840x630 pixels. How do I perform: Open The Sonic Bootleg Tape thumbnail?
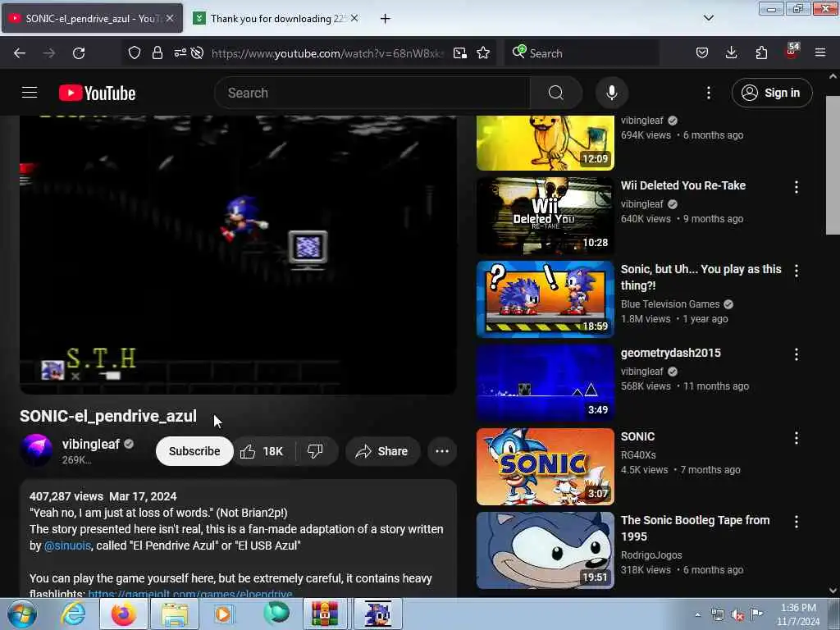[x=546, y=550]
